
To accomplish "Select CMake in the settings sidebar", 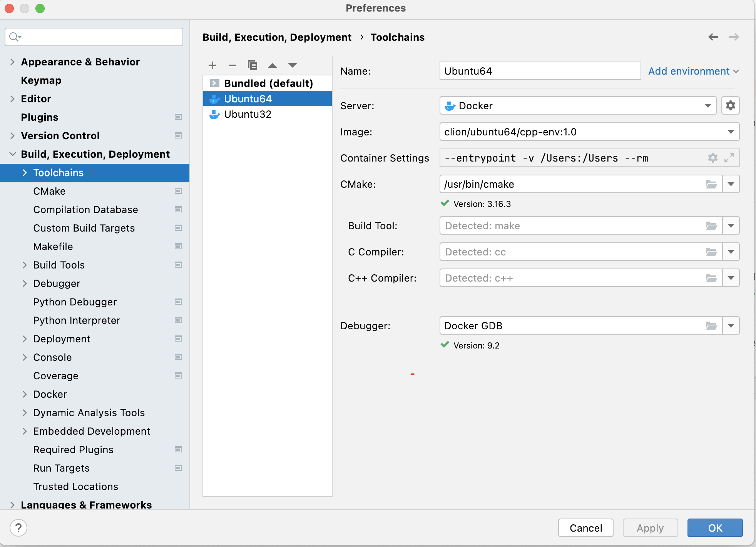I will point(49,191).
